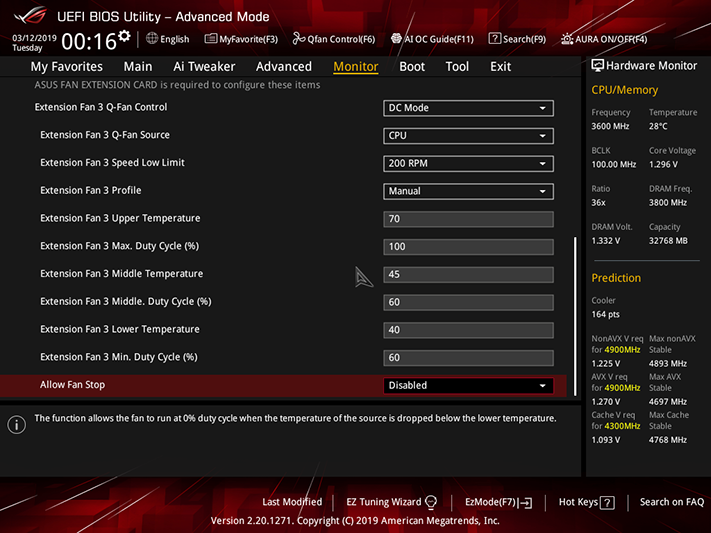
Task: Open MyFavorite(F3) list icon
Action: 210,39
